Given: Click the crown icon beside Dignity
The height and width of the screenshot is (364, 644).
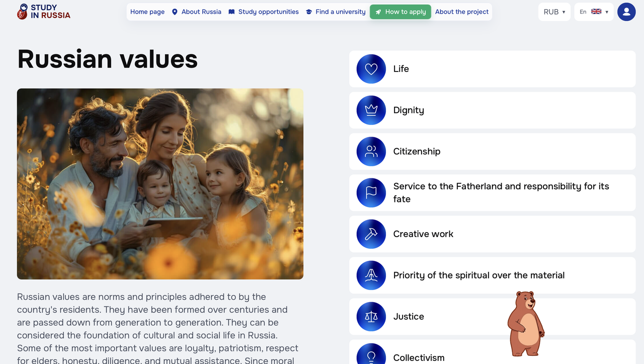Looking at the screenshot, I should tap(371, 110).
